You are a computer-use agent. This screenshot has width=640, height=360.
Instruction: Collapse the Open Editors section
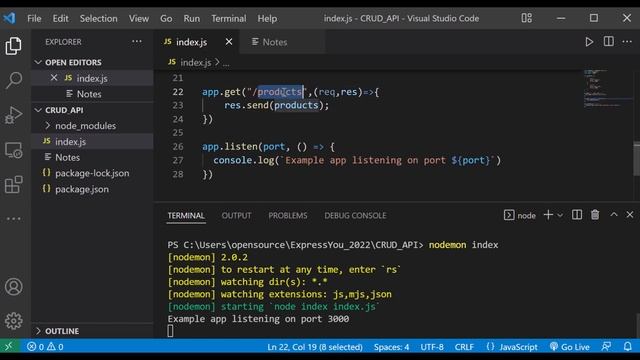click(x=38, y=62)
